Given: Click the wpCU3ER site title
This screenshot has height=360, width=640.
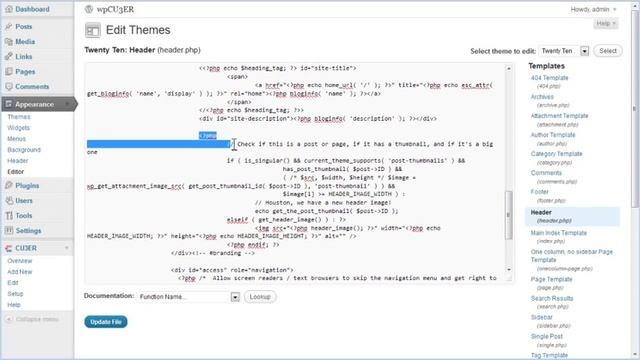Looking at the screenshot, I should [x=115, y=9].
